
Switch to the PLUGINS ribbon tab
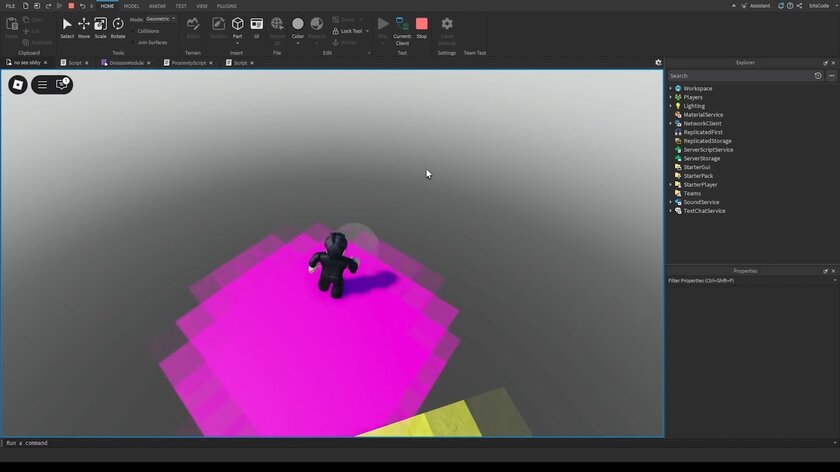[227, 6]
